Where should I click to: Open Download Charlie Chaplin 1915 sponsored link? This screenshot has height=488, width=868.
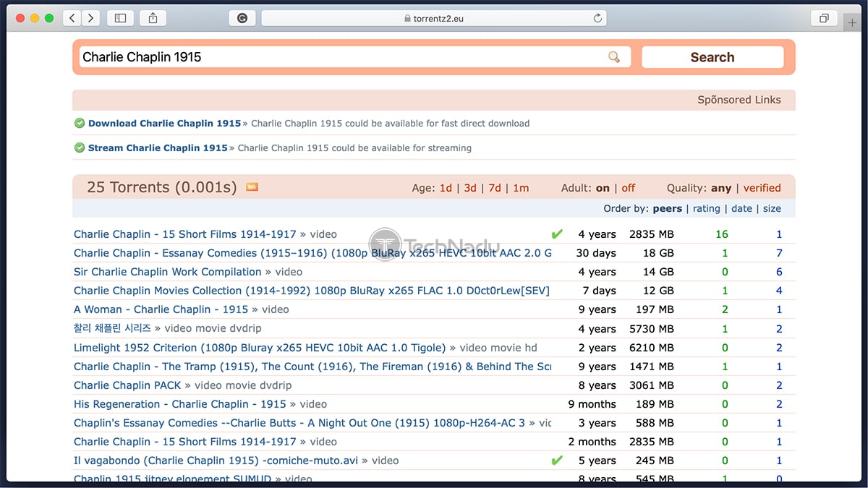coord(164,124)
